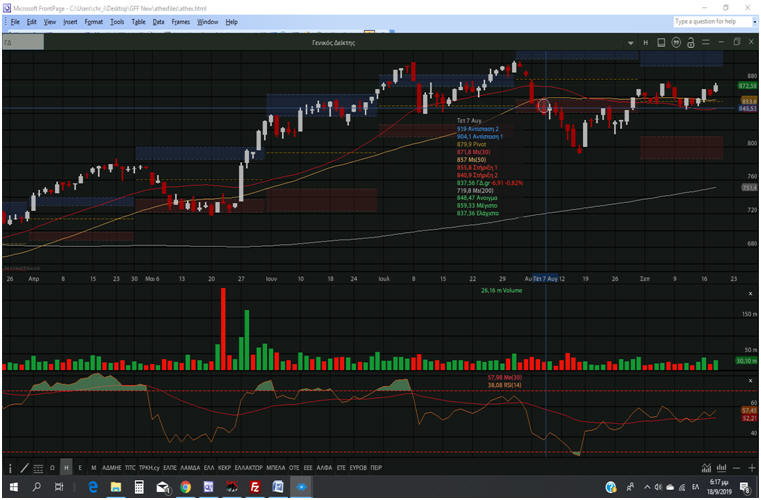Toggle the padlock lock icon in chart header

(691, 43)
